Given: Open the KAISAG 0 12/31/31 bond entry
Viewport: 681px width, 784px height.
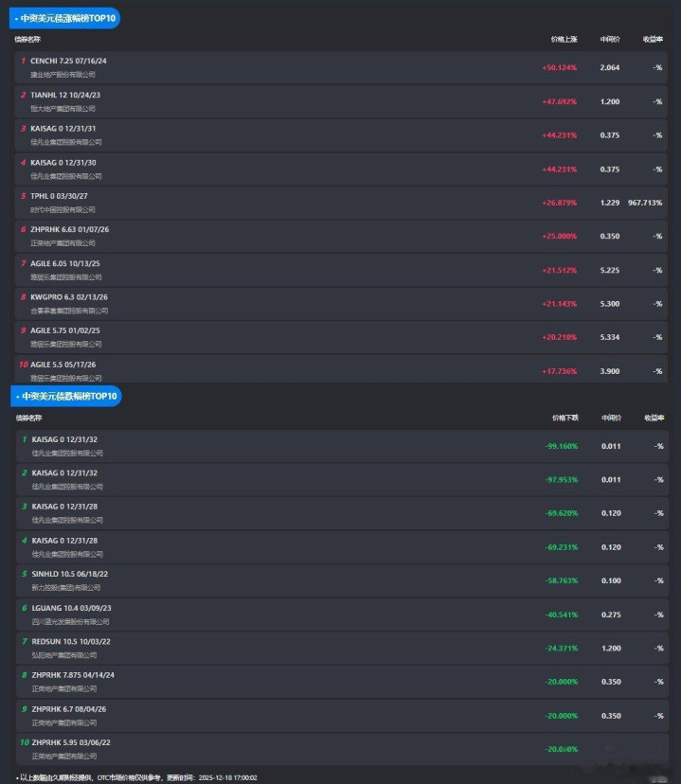Looking at the screenshot, I should [x=63, y=128].
